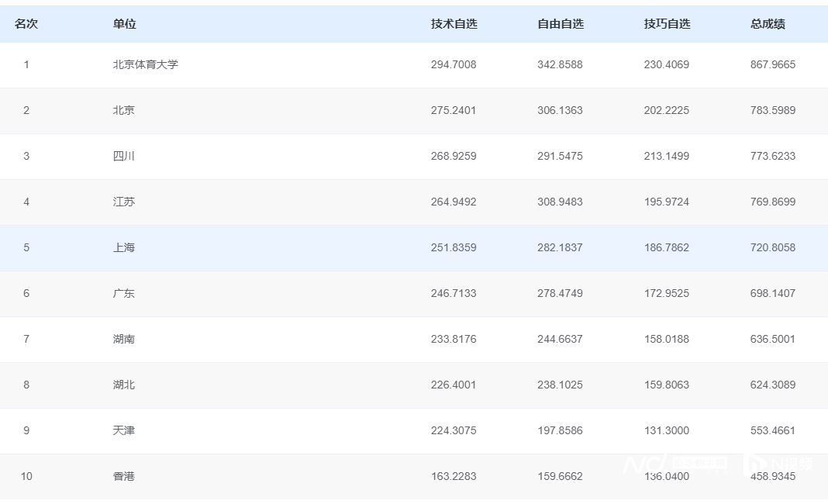
Task: Select the 湖北 unit name
Action: coord(123,385)
